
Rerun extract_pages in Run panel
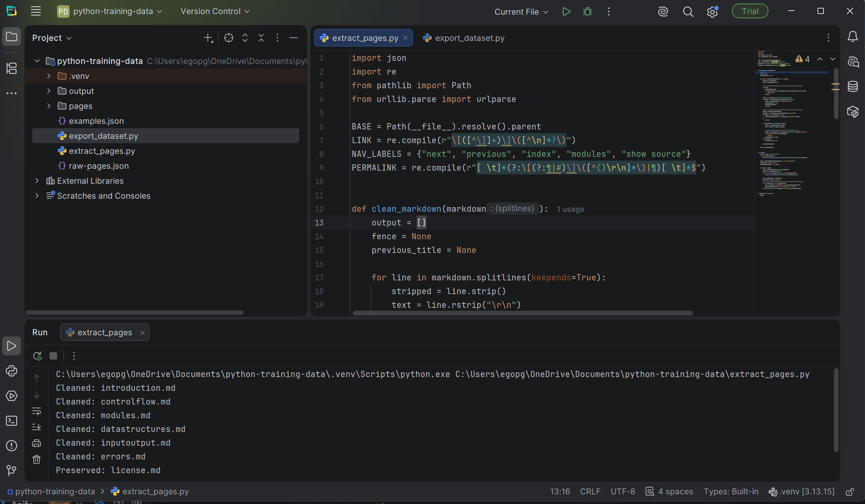tap(37, 356)
